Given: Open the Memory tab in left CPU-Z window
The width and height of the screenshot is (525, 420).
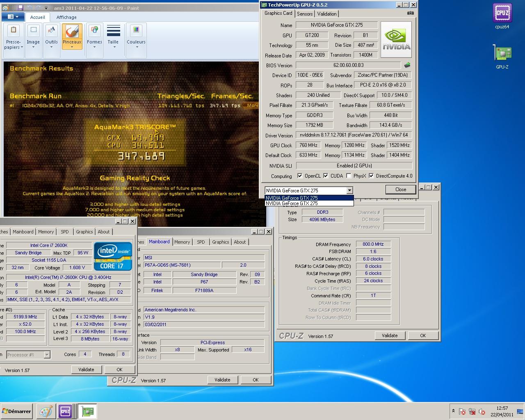Looking at the screenshot, I should (x=46, y=232).
